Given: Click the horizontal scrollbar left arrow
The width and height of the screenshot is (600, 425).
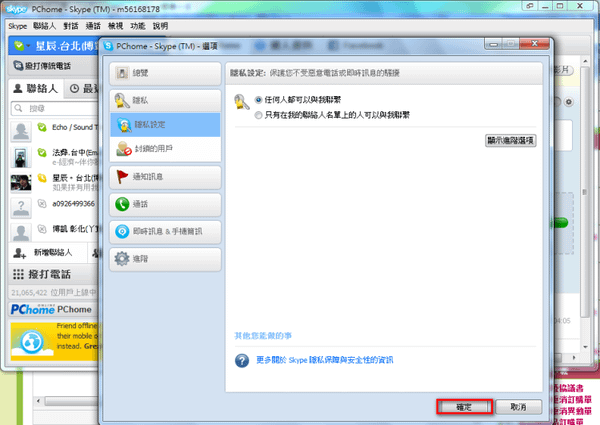Looking at the screenshot, I should click(38, 401).
